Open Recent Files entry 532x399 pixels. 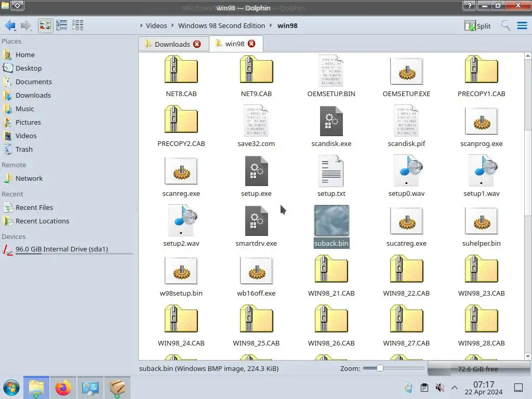tap(34, 208)
